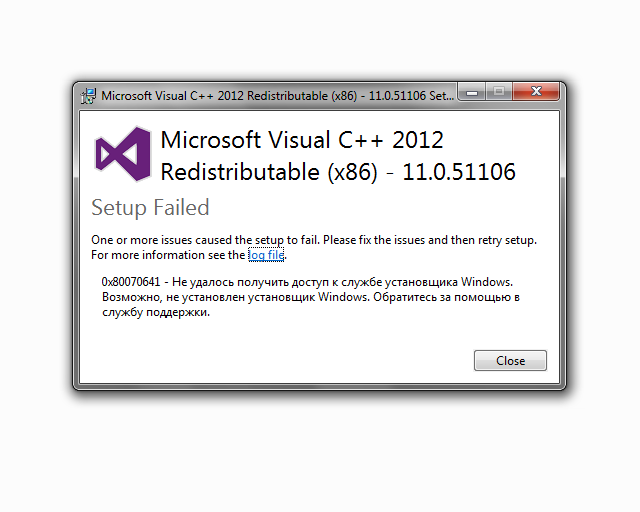This screenshot has width=640, height=512.
Task: Close window with red X button
Action: 536,91
